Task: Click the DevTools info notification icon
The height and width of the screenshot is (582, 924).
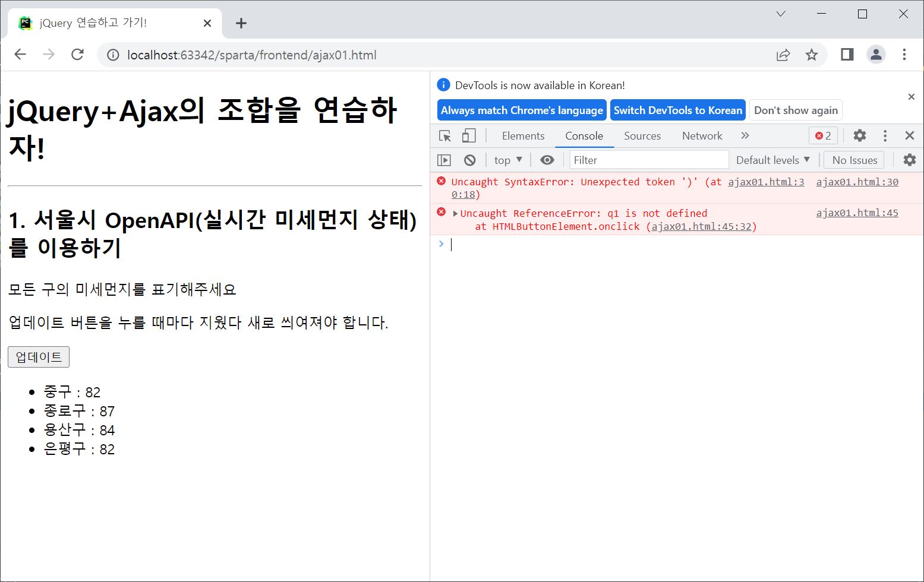Action: click(443, 84)
